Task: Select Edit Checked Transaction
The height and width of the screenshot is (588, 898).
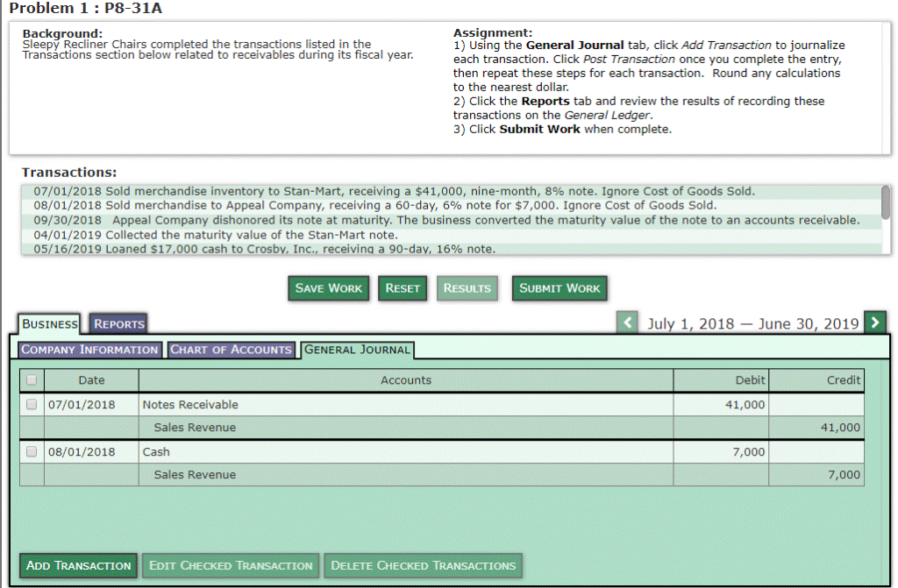Action: (x=230, y=565)
